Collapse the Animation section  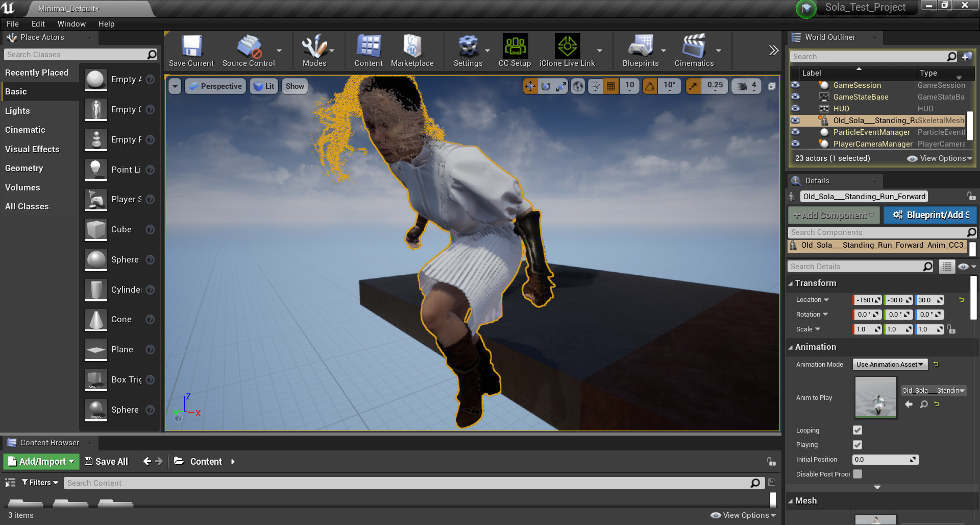point(791,347)
